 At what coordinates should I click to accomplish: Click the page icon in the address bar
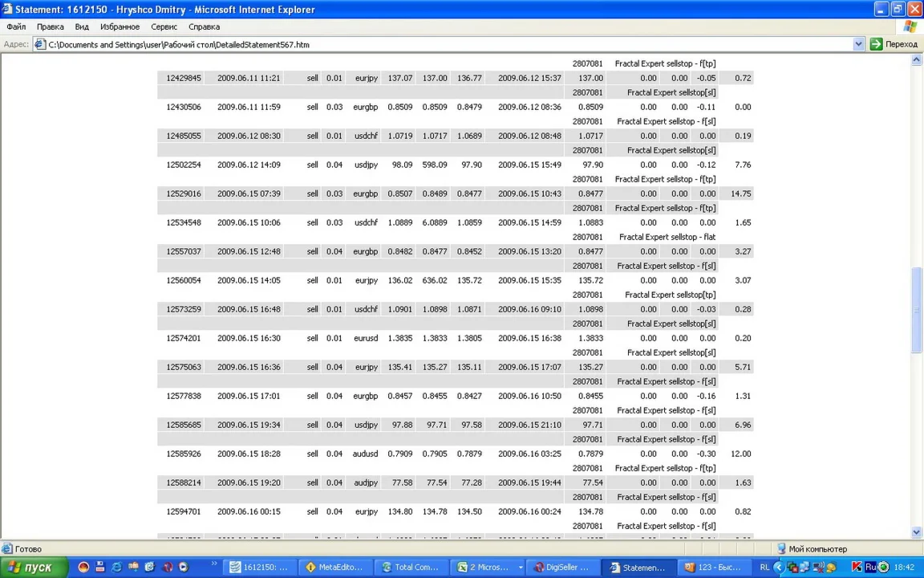click(40, 44)
